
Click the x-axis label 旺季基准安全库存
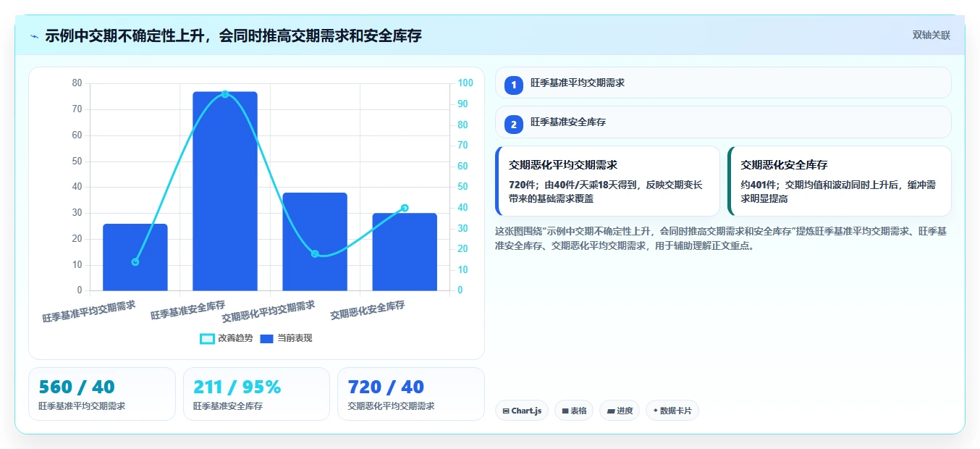[187, 310]
